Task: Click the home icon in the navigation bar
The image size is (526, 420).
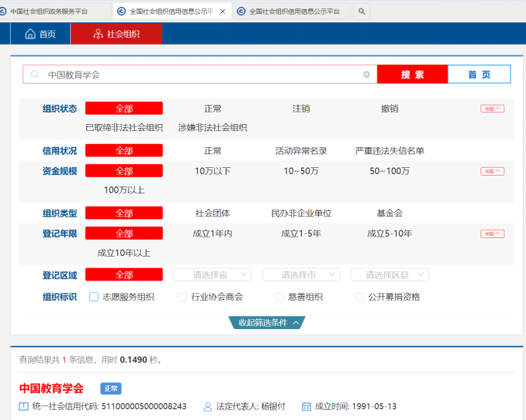Action: pyautogui.click(x=30, y=34)
